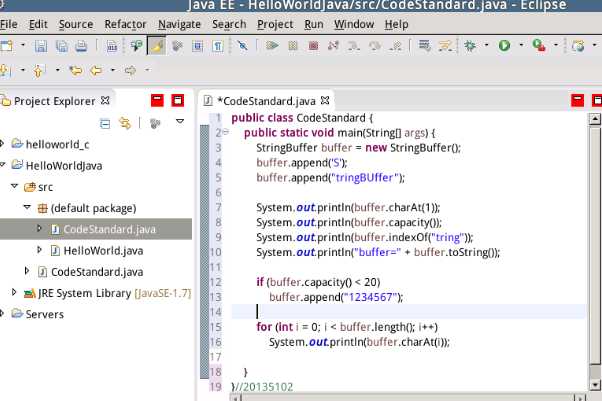
Task: Collapse the (default package) node
Action: click(x=27, y=207)
